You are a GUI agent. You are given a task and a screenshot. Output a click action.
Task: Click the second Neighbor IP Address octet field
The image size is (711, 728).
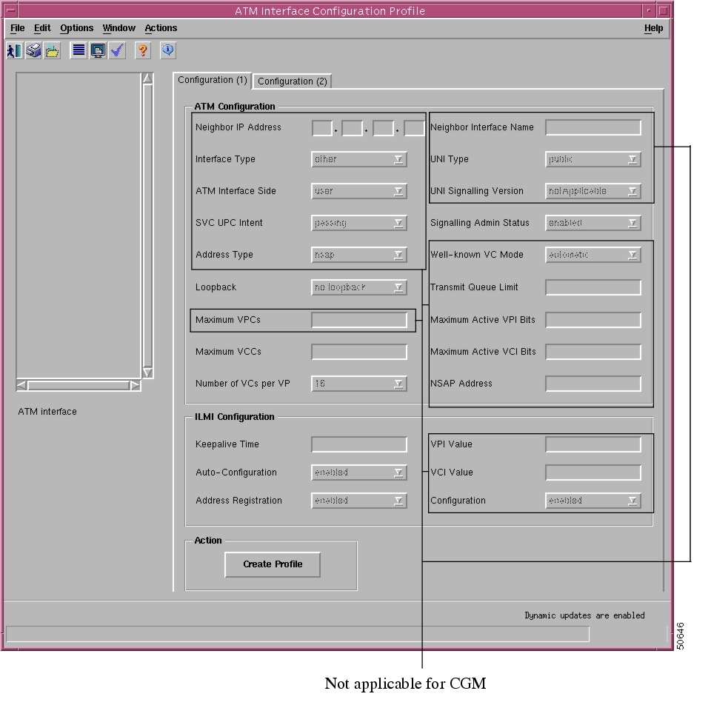352,127
